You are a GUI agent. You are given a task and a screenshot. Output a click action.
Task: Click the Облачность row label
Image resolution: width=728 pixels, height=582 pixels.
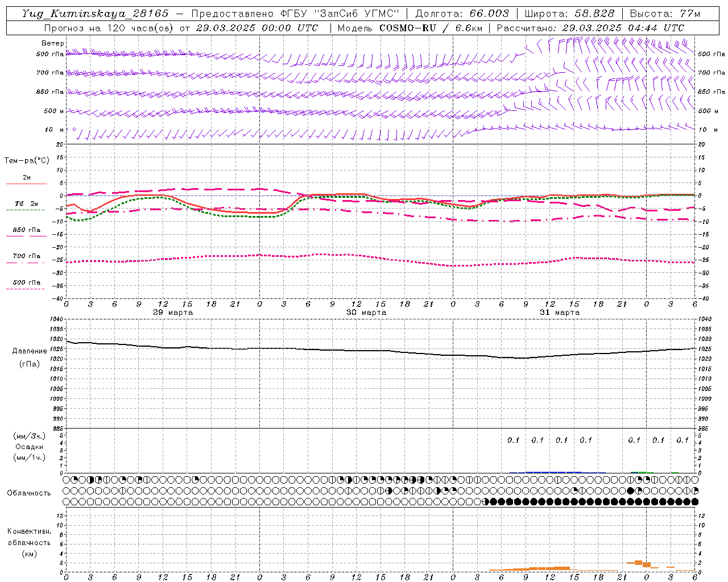point(29,493)
